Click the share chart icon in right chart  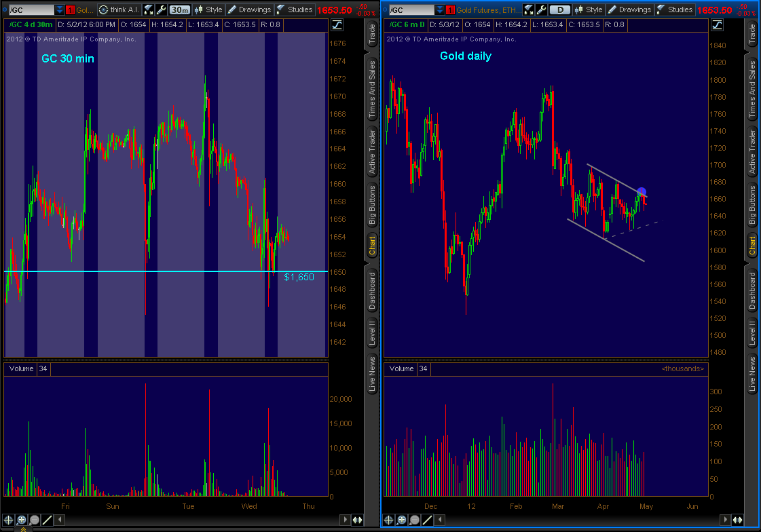(529, 9)
